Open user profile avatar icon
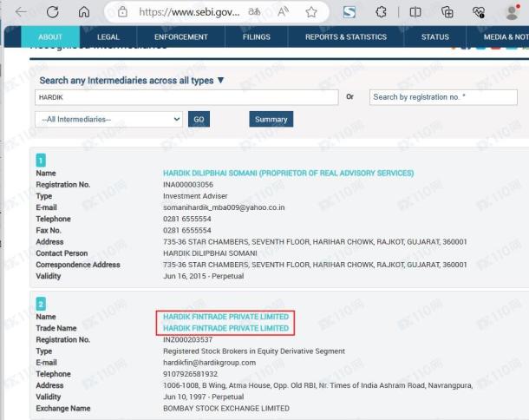Image resolution: width=529 pixels, height=420 pixels. (x=513, y=13)
